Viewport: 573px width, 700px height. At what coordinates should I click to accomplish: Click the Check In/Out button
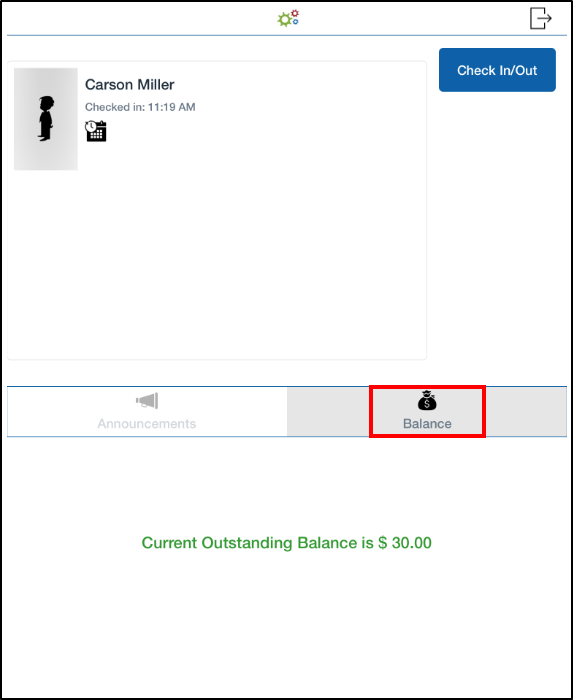pos(497,70)
